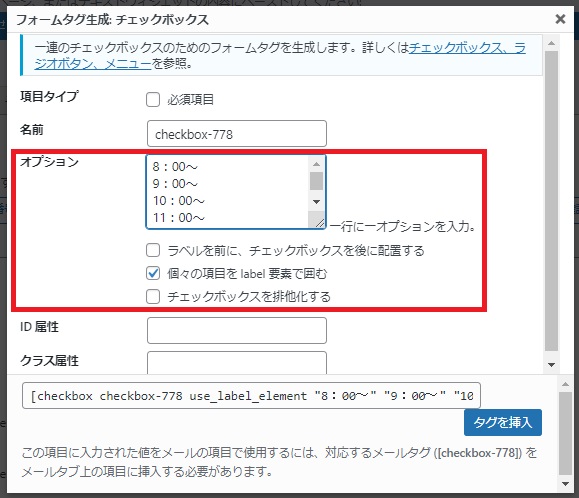Click the footer pane scroll down arrow
Viewport: 579px width, 498px height.
point(565,484)
